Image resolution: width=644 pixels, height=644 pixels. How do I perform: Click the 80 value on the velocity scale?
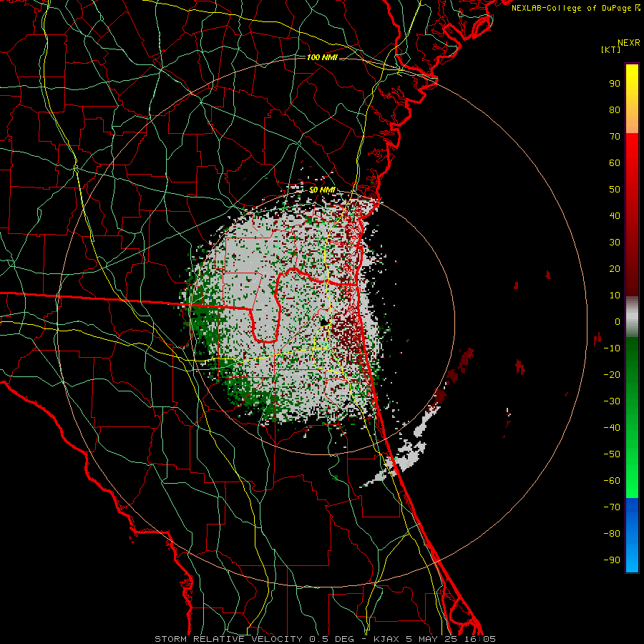click(x=615, y=109)
